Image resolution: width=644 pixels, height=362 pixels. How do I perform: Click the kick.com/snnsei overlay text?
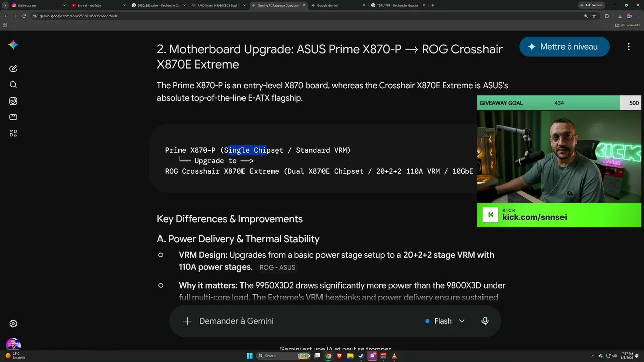534,217
